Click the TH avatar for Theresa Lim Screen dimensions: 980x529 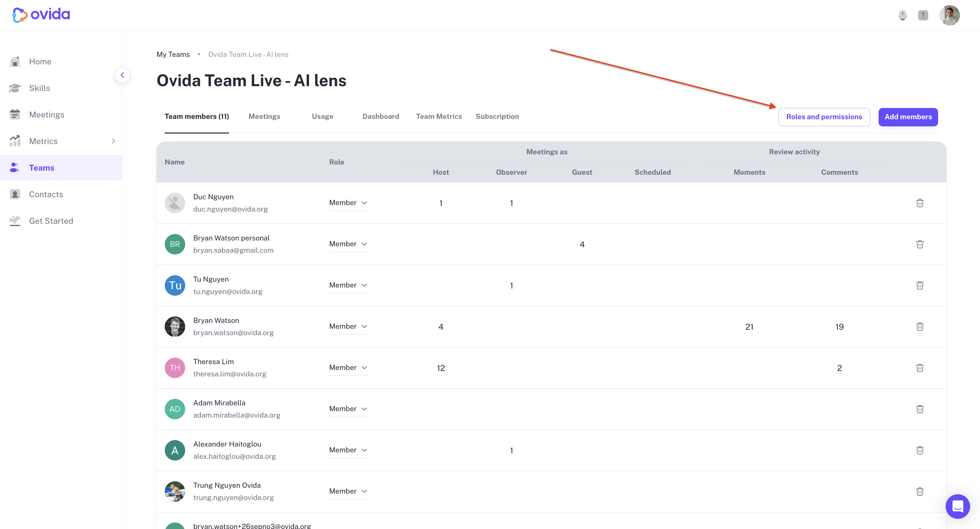coord(175,368)
